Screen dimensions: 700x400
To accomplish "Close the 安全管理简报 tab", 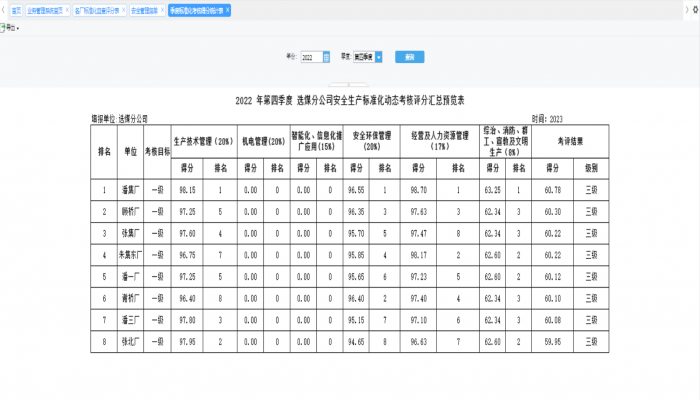I will [x=162, y=10].
